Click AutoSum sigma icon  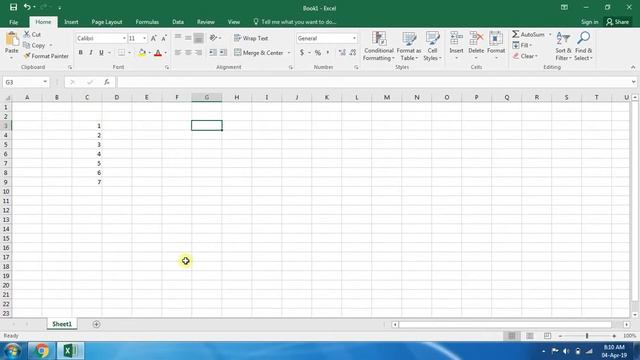[x=516, y=34]
